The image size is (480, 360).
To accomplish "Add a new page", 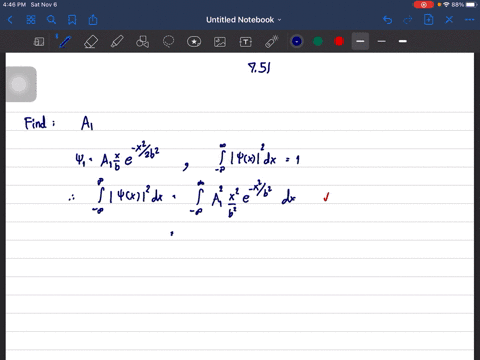I will (x=428, y=20).
